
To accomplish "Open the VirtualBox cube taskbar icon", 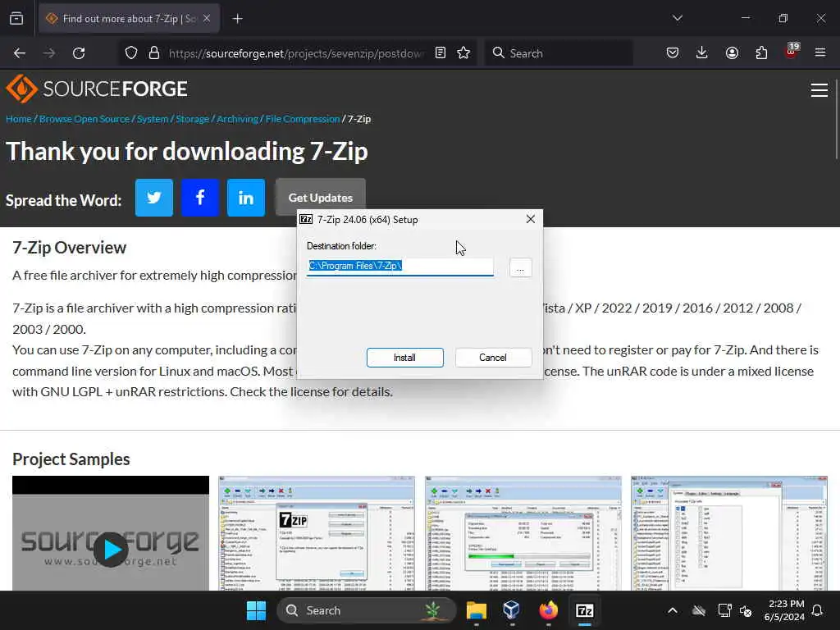I will pos(512,610).
